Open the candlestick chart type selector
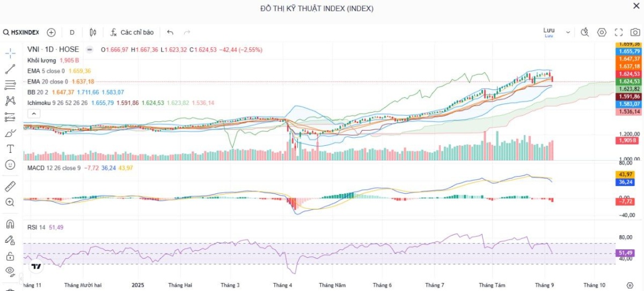The height and width of the screenshot is (291, 644). pyautogui.click(x=93, y=32)
